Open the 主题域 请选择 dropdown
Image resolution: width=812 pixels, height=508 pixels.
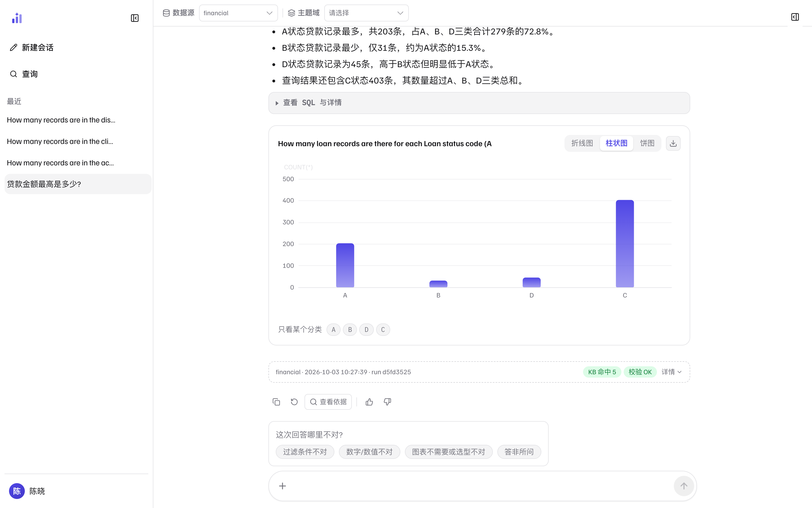click(x=367, y=13)
